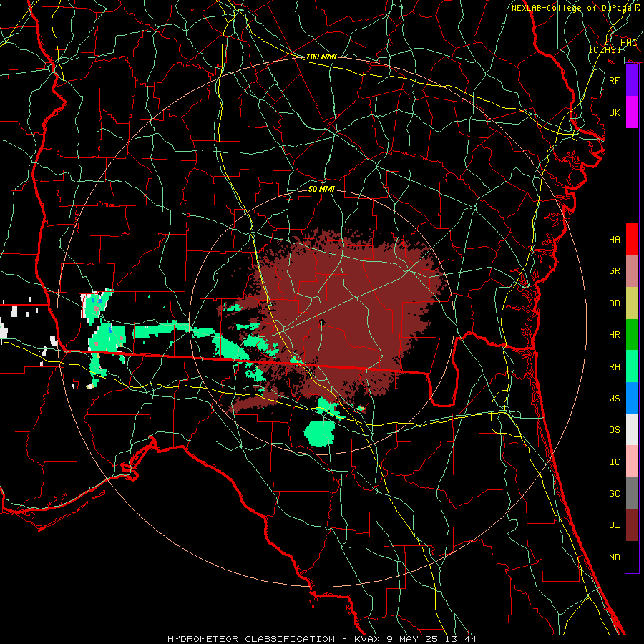Click the radar site center dot
Screen dimensions: 644x644
point(322,323)
